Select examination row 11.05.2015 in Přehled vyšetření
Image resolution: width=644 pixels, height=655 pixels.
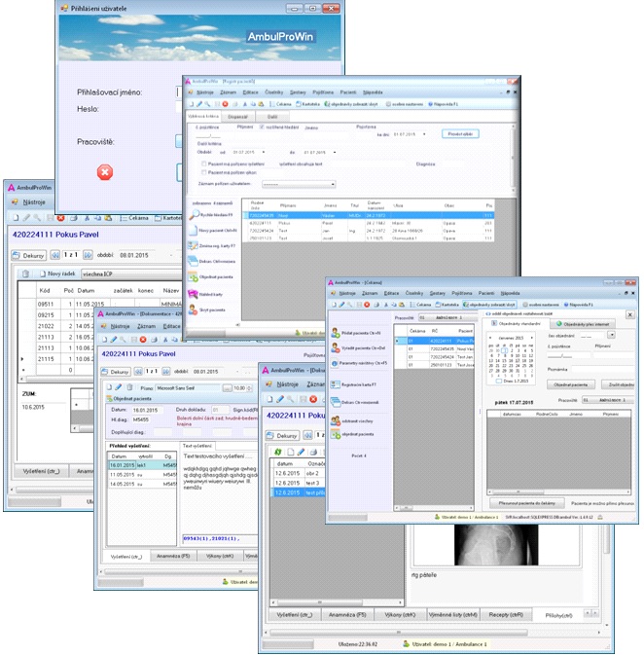coord(142,475)
